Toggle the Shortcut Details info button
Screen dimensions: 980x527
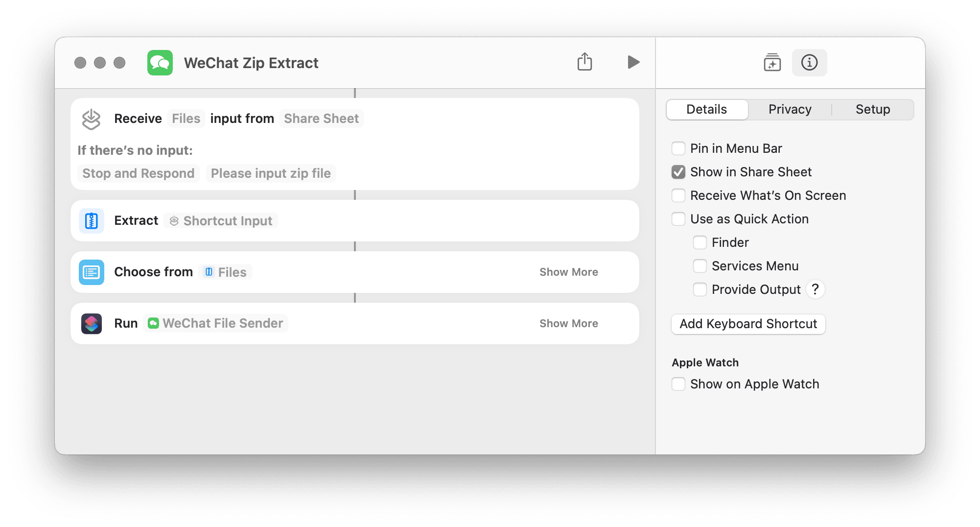pos(809,63)
